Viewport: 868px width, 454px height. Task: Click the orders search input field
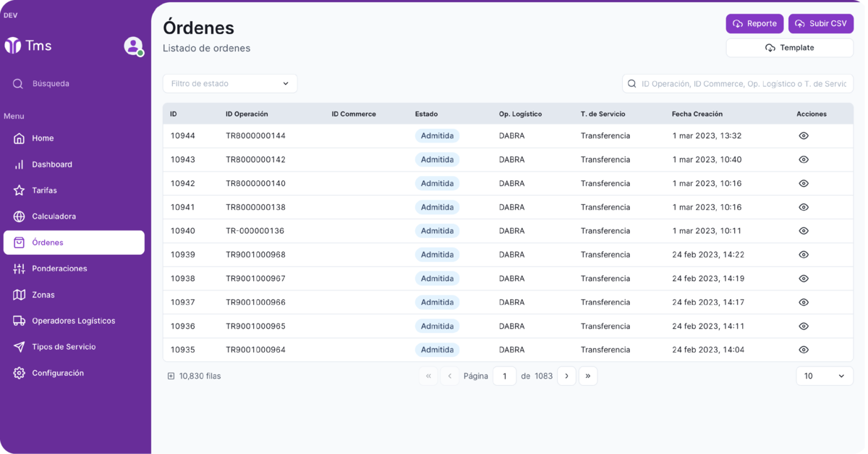(743, 84)
